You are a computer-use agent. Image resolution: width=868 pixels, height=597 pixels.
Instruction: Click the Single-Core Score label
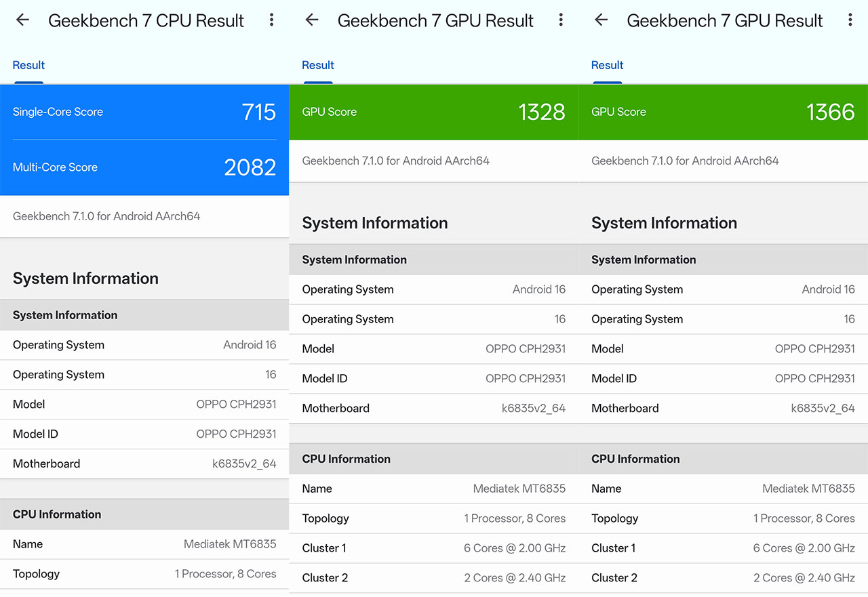click(58, 112)
